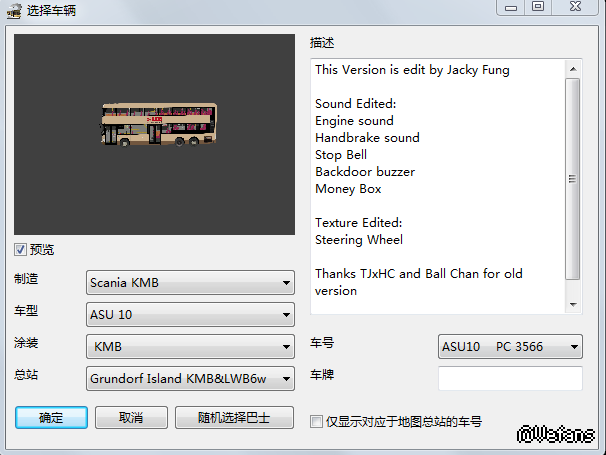Expand the 涂装 dropdown showing KMB

click(x=190, y=346)
